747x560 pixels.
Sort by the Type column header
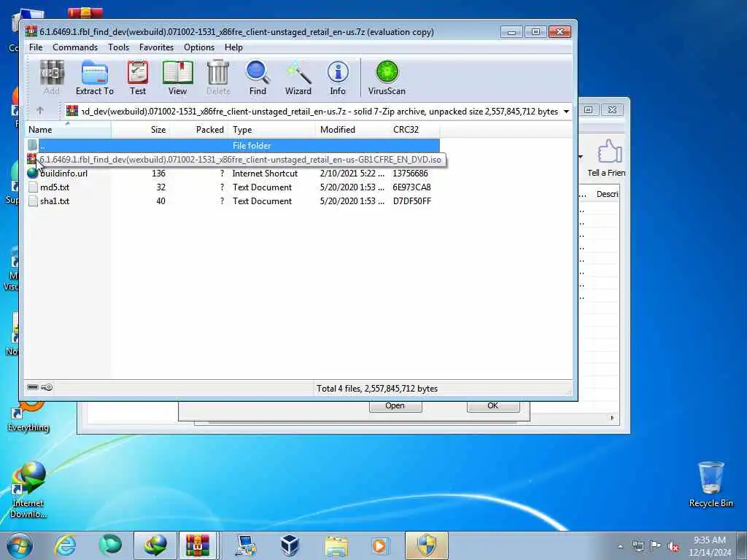tap(271, 130)
